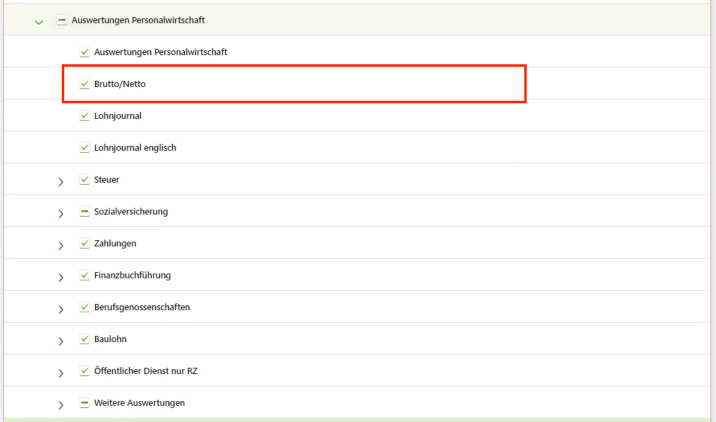Deselect the Finanzbuchführung checkbox
This screenshot has width=716, height=422.
[x=84, y=275]
